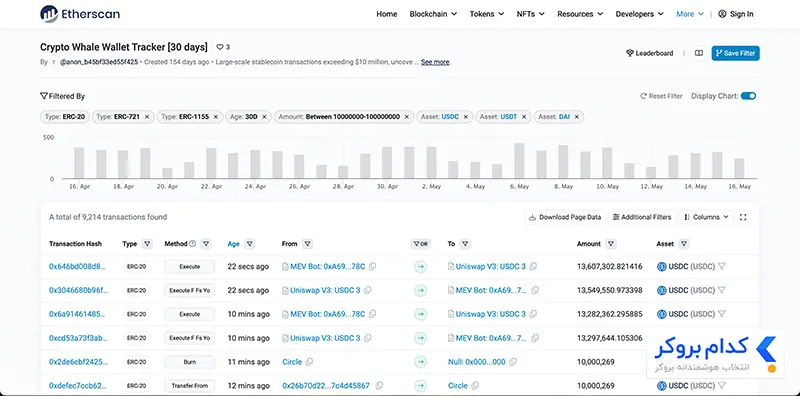Click the Transfer From method tag
Screen dimensions: 800x396
[x=190, y=386]
